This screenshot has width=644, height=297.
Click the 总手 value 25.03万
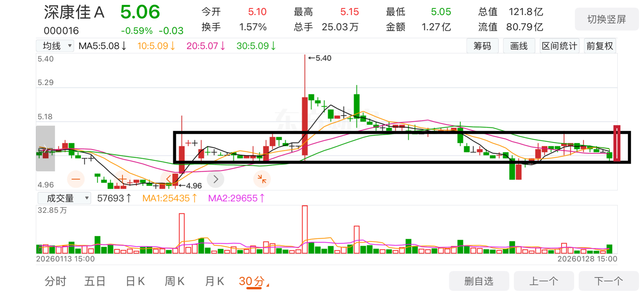(340, 27)
